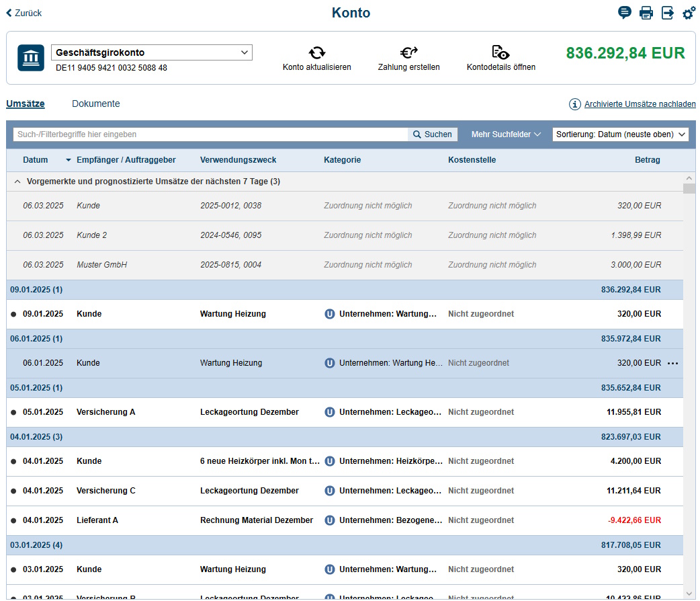Screen dimensions: 700x601
Task: Open the three-dot menu on 06.01.2025 row
Action: click(x=672, y=363)
